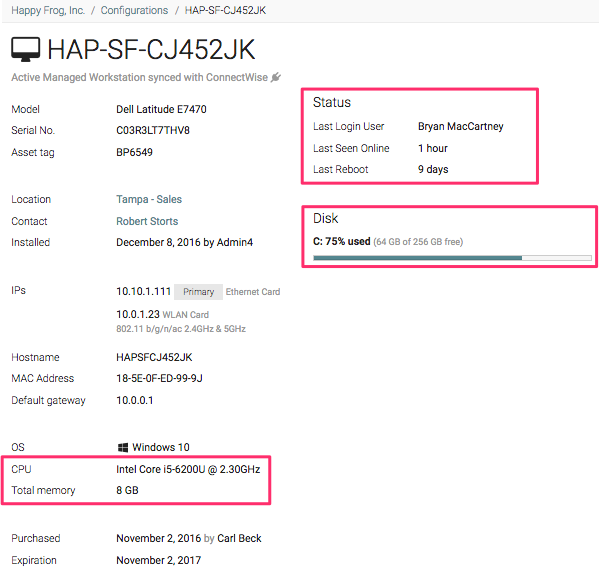Click the 64 GB of 256 GB free text

point(418,242)
